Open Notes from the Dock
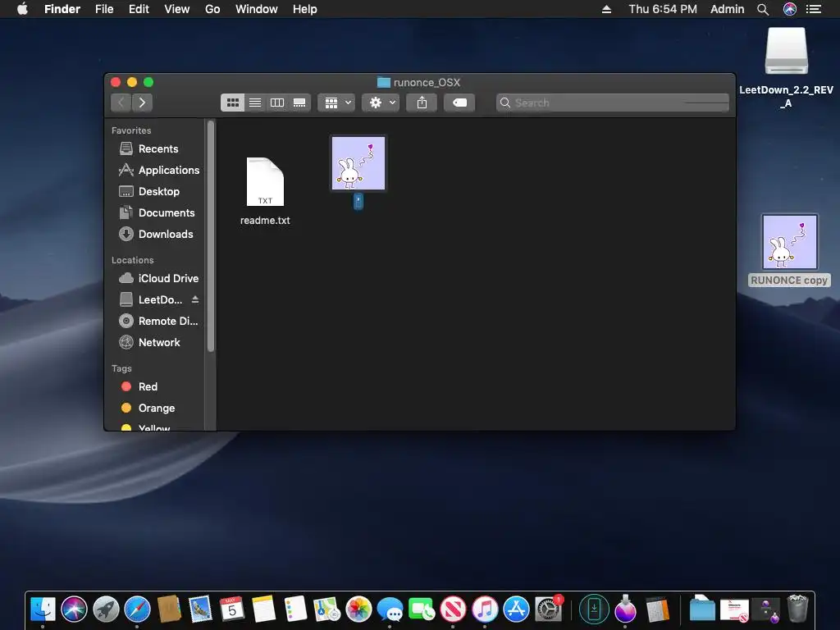Viewport: 840px width, 630px height. tap(263, 609)
